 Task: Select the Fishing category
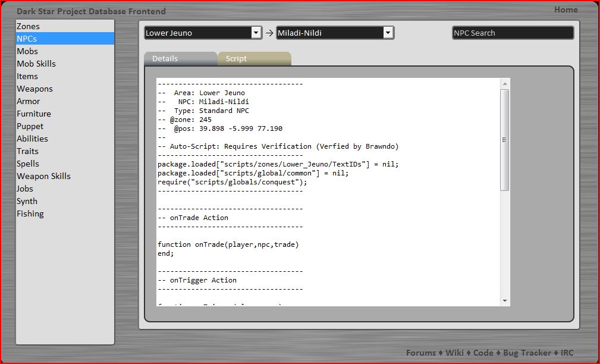point(30,214)
